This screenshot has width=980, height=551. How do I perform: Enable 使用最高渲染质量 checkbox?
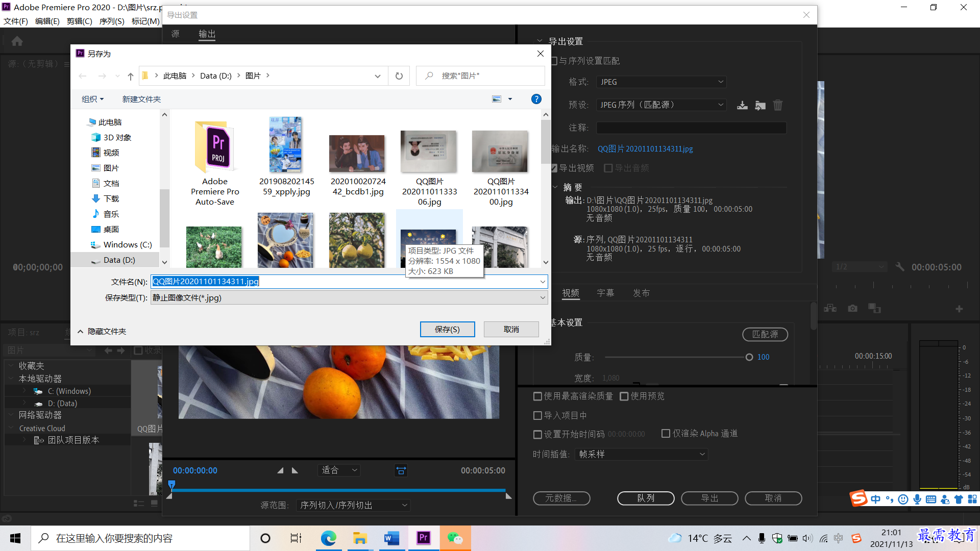(x=537, y=396)
